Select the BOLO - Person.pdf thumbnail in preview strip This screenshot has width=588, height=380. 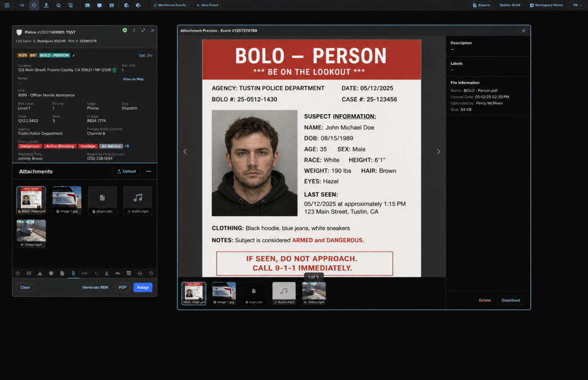[194, 293]
